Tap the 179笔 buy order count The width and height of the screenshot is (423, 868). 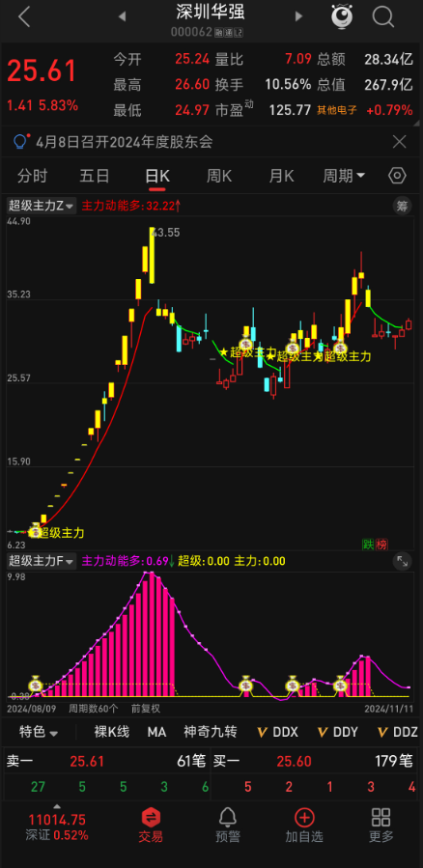coord(396,761)
